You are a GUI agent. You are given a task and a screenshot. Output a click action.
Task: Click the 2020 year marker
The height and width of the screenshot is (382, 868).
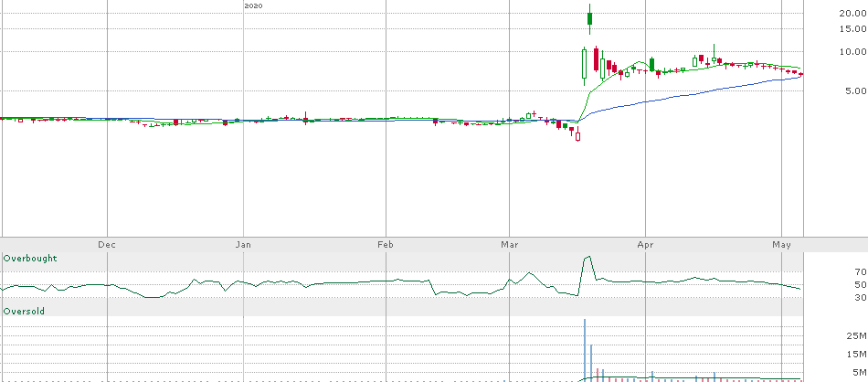click(x=253, y=5)
